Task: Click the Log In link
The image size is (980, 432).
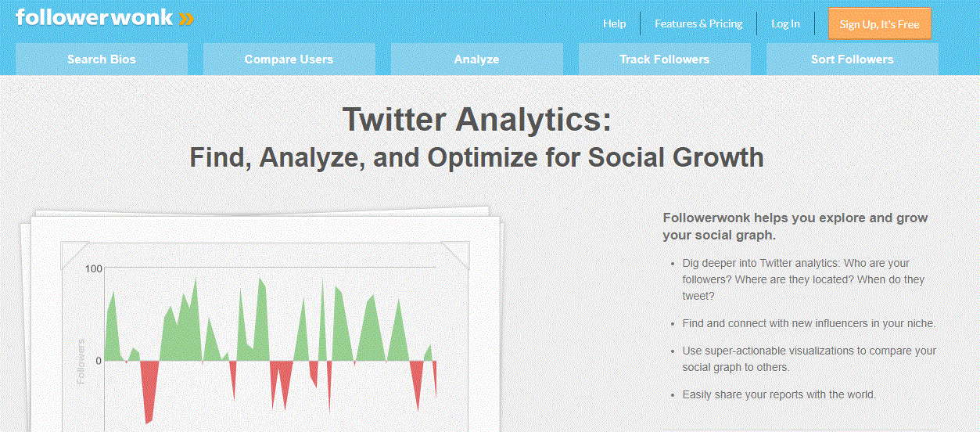Action: (x=785, y=23)
